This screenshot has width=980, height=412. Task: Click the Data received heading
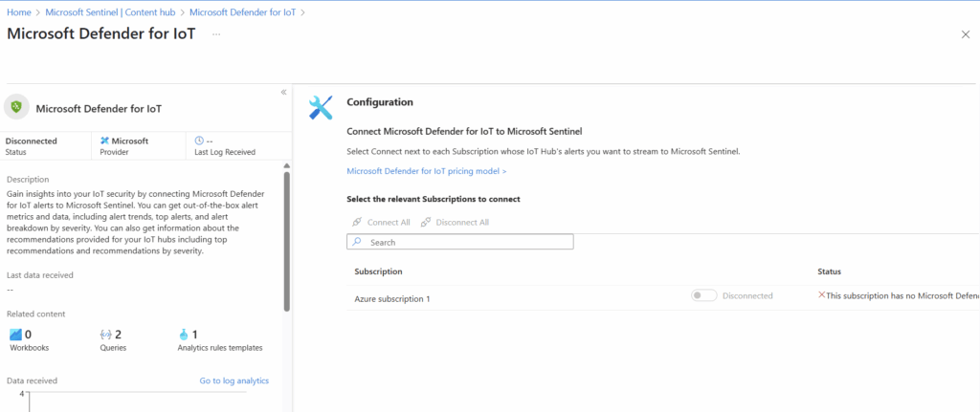32,380
